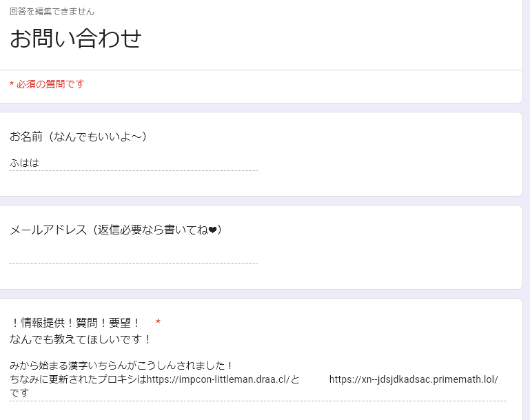Screen dimensions: 530x420
Task: Focus the empty メールアドレス answer field
Action: 134,256
